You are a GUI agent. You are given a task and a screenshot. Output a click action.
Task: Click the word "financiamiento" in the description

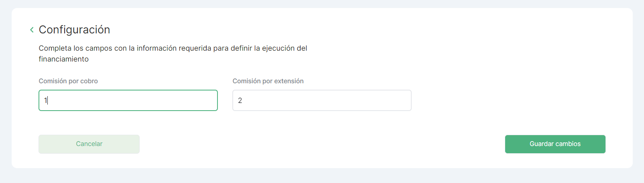[x=64, y=59]
